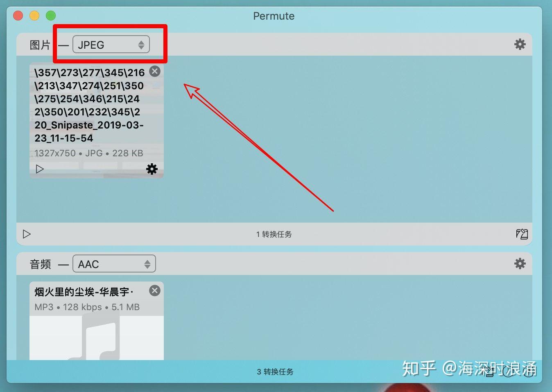This screenshot has height=392, width=552.
Task: Remove the 烟火里的尘埃 MP3 from the queue
Action: click(154, 291)
